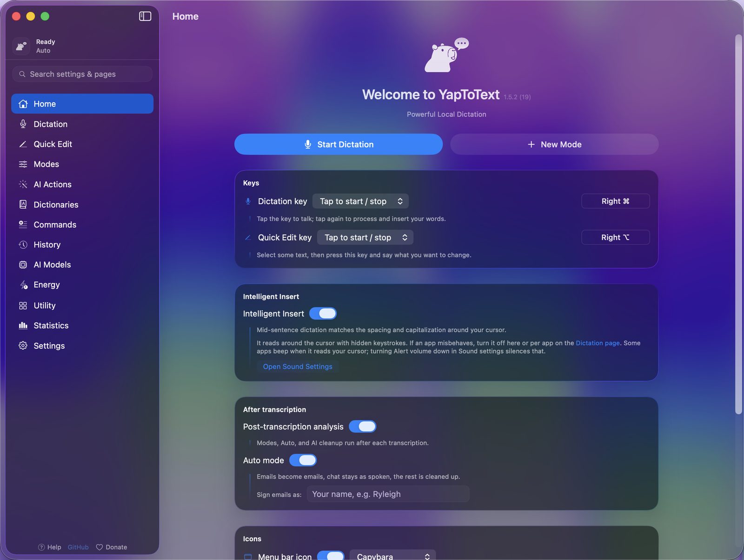
Task: Click the Energy bolt icon
Action: click(x=23, y=285)
